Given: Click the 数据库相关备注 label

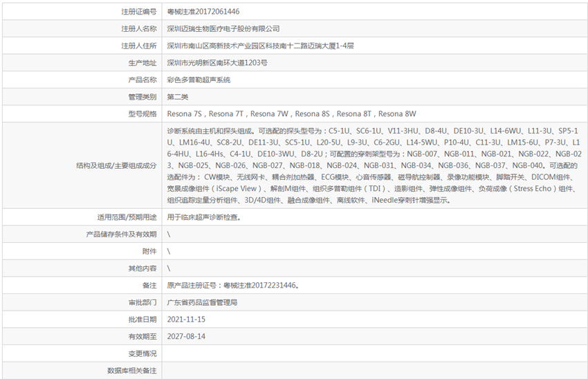Looking at the screenshot, I should coord(132,371).
